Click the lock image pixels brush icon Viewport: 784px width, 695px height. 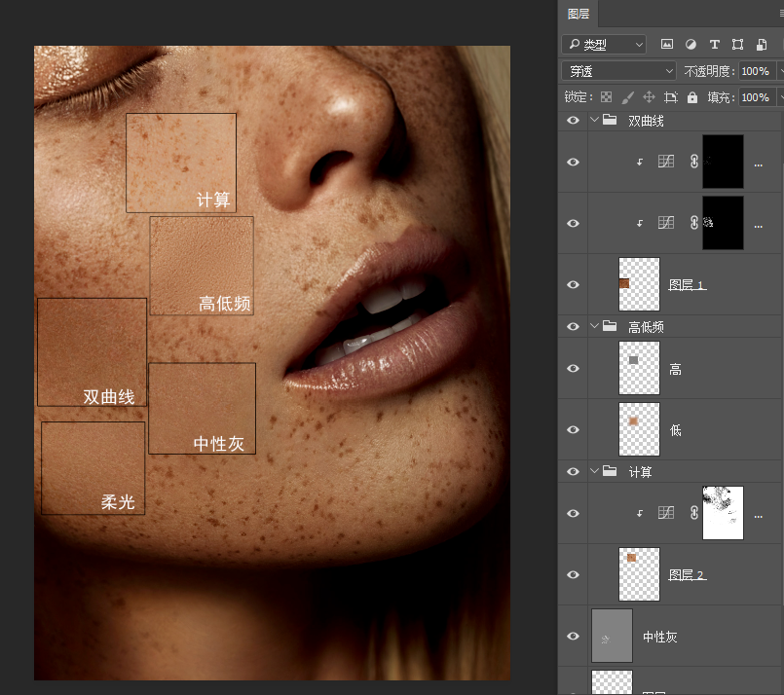[x=627, y=97]
